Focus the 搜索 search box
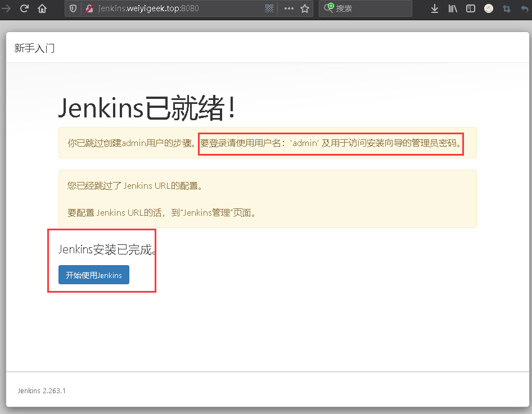This screenshot has height=414, width=532. [x=366, y=8]
